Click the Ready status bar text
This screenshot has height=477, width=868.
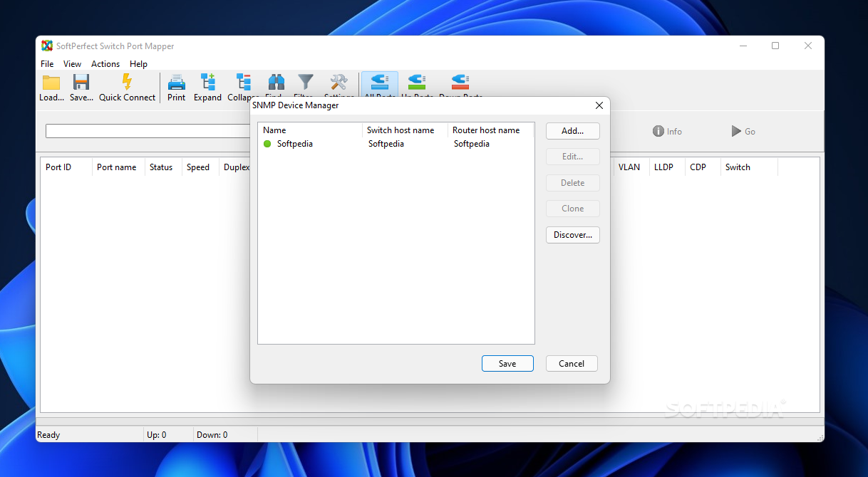click(48, 435)
